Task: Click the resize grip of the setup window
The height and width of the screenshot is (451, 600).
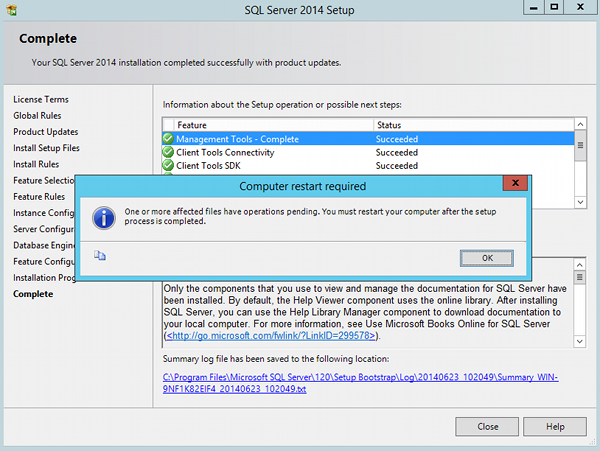Action: (593, 443)
